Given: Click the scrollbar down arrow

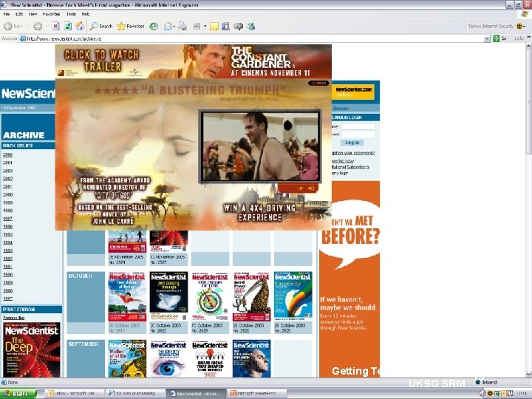Looking at the screenshot, I should (529, 374).
